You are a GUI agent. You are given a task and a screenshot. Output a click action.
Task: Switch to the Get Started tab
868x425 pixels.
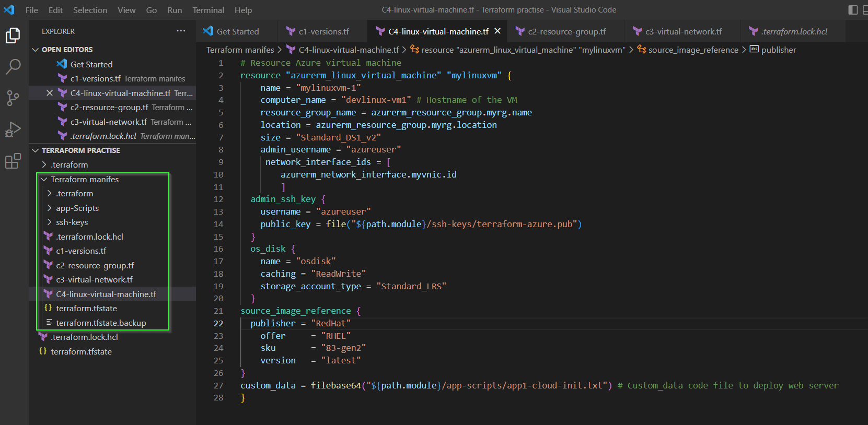point(236,31)
